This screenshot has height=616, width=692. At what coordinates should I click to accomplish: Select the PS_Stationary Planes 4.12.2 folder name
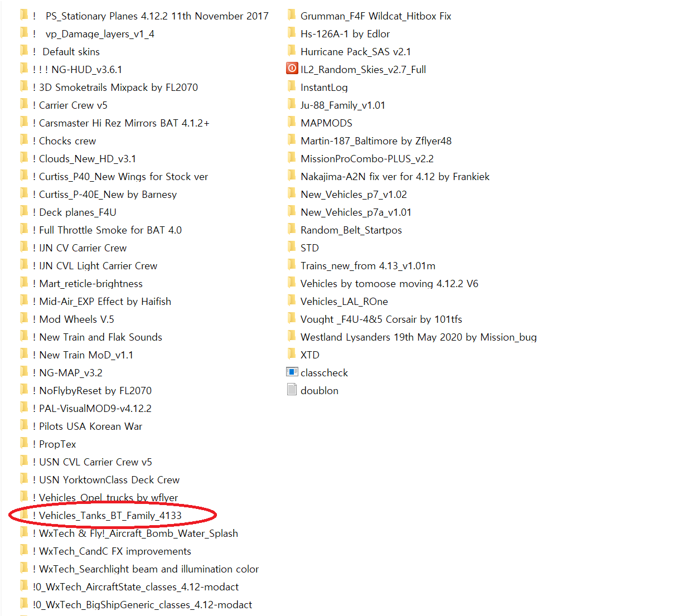[x=151, y=16]
